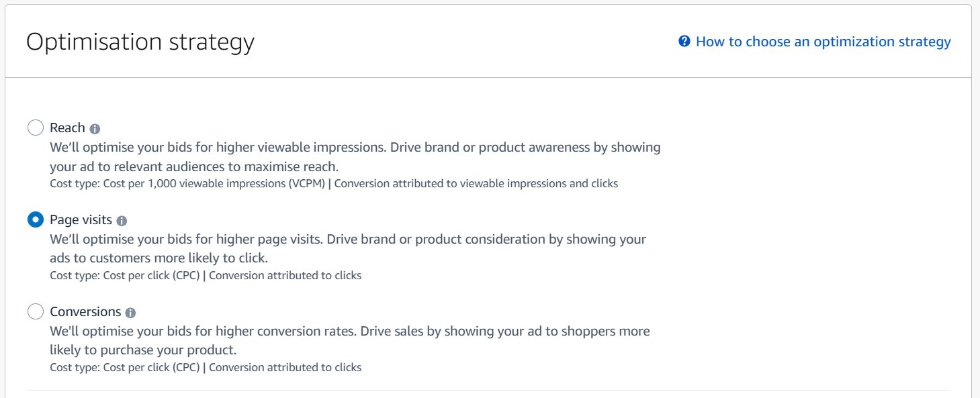Click the Page visits CPC cost type text

click(206, 275)
